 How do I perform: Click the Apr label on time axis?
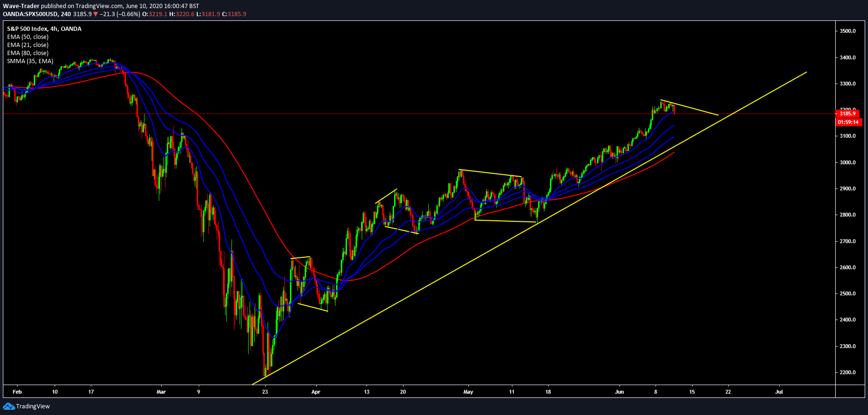pos(316,392)
